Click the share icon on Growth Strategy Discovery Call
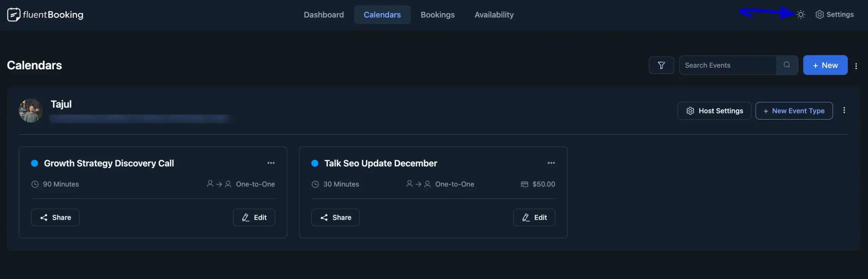Image resolution: width=868 pixels, height=279 pixels. pos(44,217)
